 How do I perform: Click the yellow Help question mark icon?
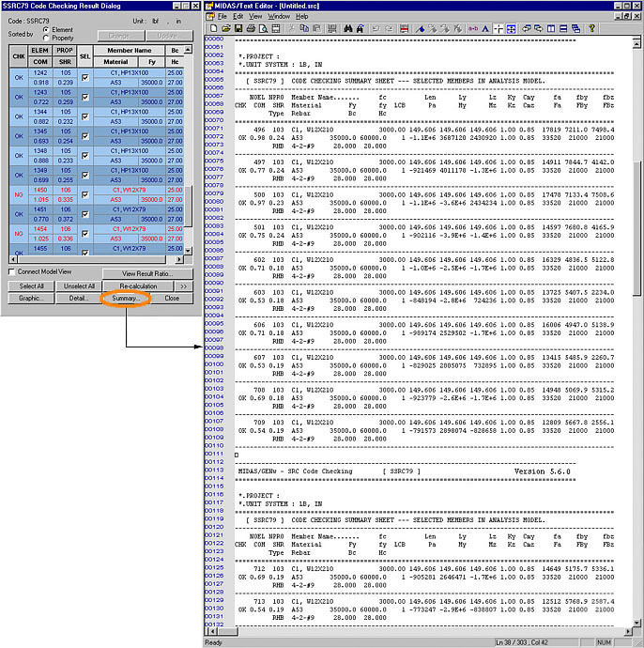[x=591, y=29]
